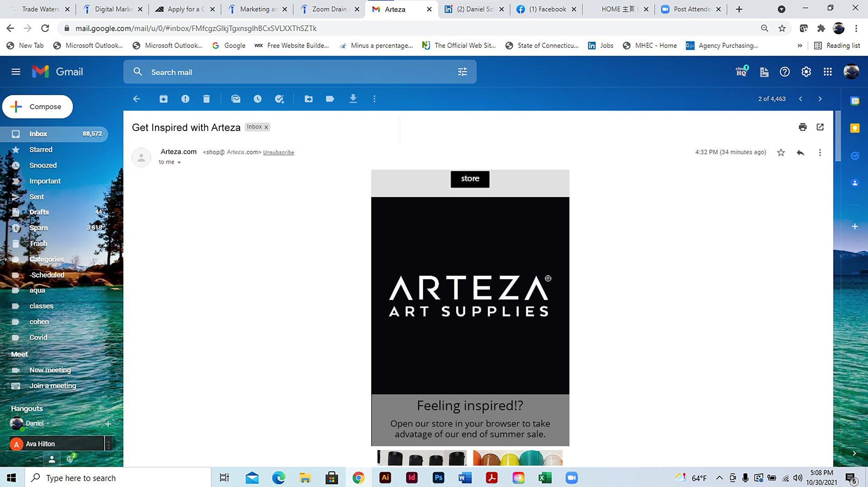Viewport: 868px width, 487px height.
Task: Apply a label to the email
Action: coord(330,99)
